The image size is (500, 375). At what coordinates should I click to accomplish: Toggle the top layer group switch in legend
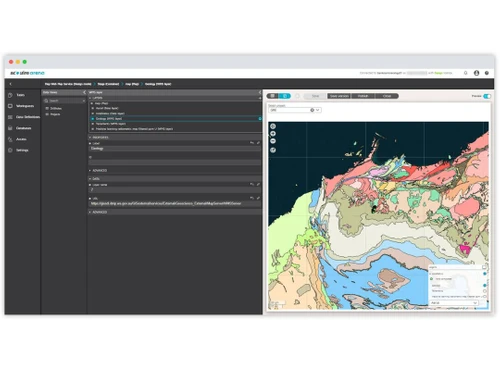coord(485,274)
